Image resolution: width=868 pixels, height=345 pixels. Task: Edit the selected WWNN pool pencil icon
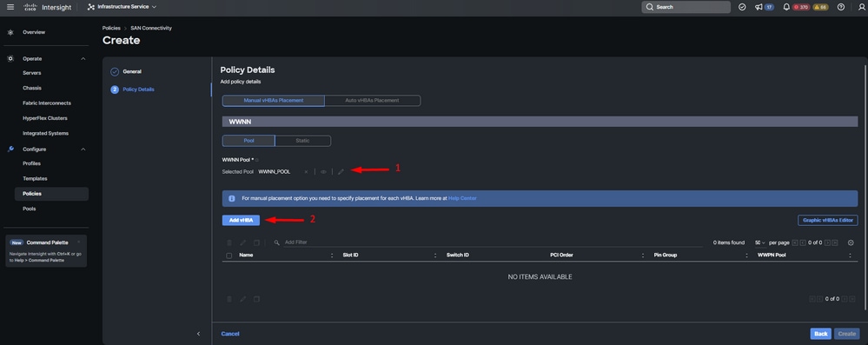(x=341, y=172)
